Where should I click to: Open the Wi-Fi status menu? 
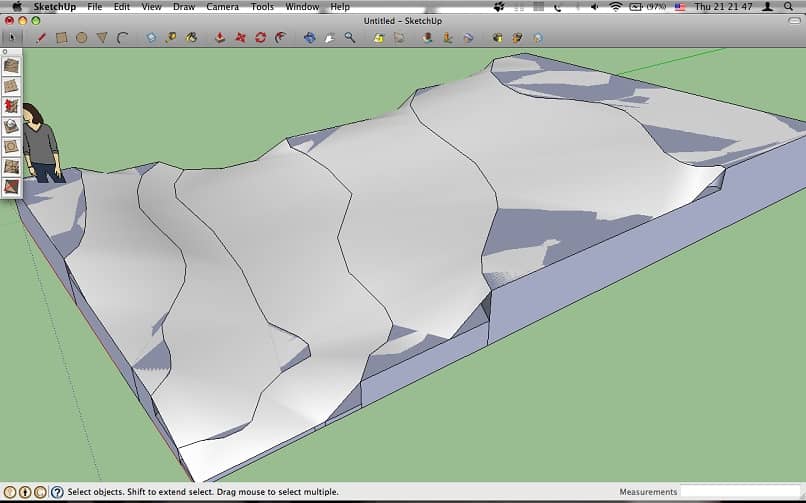point(615,6)
